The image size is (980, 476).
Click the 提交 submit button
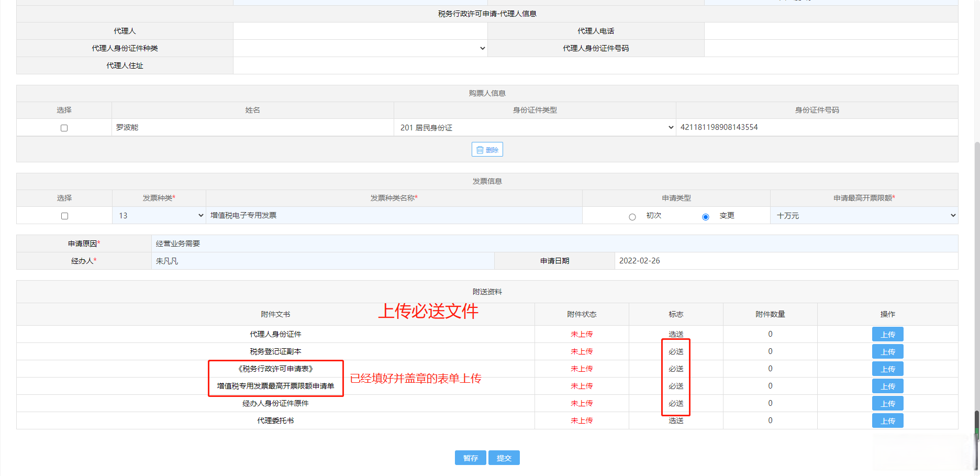pyautogui.click(x=504, y=458)
